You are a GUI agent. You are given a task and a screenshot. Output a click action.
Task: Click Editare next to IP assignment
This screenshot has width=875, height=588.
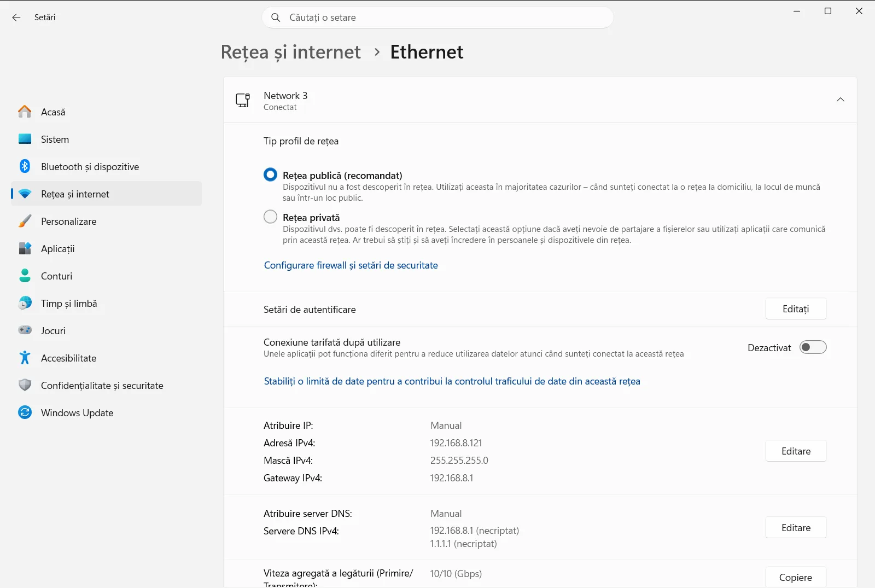click(x=796, y=451)
